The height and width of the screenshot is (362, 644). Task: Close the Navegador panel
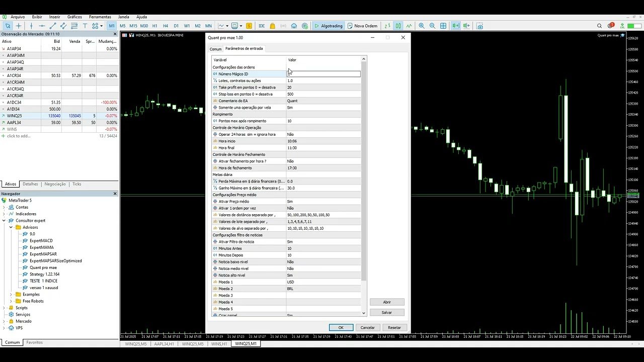(x=115, y=194)
